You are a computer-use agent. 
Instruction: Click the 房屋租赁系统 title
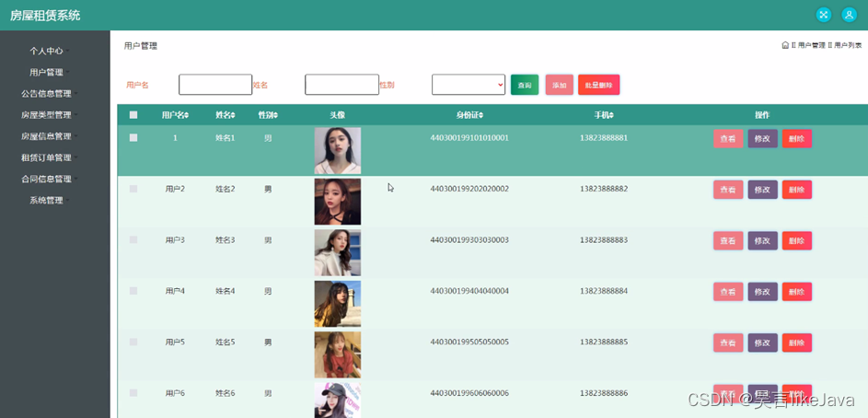tap(45, 16)
